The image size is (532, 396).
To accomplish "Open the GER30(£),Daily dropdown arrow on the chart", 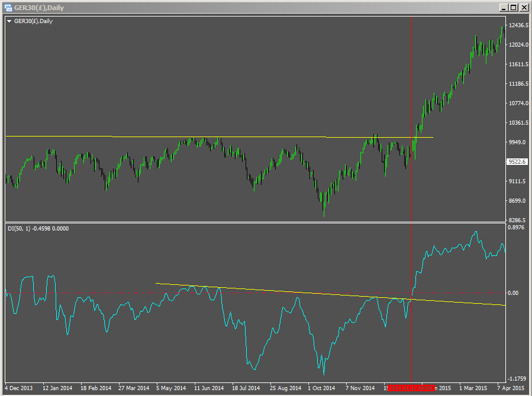I will coord(9,21).
